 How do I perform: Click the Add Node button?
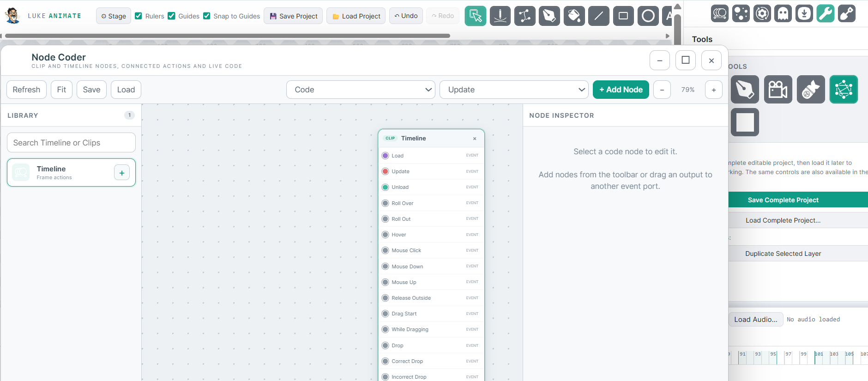[621, 90]
